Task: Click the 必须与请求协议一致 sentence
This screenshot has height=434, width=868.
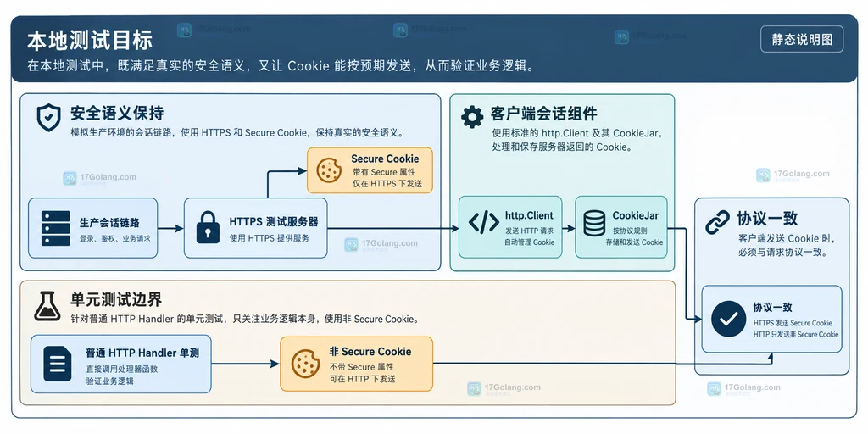Action: point(782,253)
